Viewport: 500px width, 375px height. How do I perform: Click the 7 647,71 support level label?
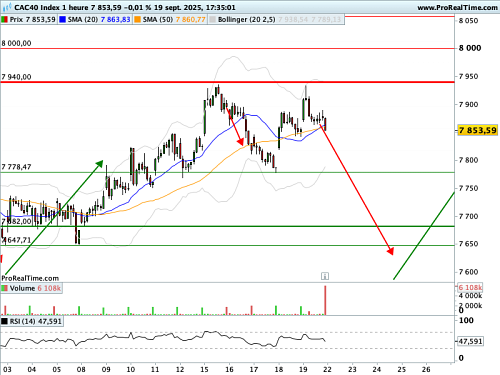click(16, 240)
